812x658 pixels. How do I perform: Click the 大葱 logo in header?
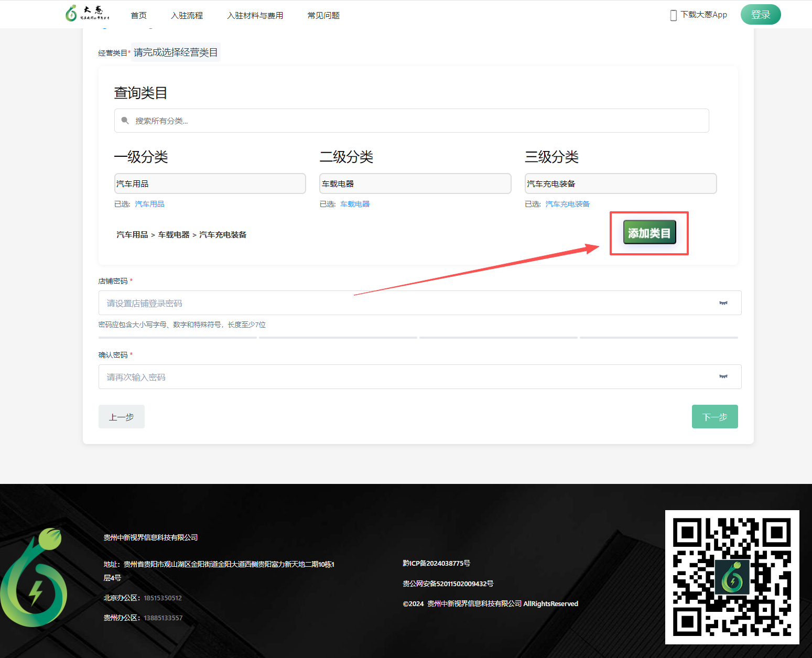click(87, 14)
